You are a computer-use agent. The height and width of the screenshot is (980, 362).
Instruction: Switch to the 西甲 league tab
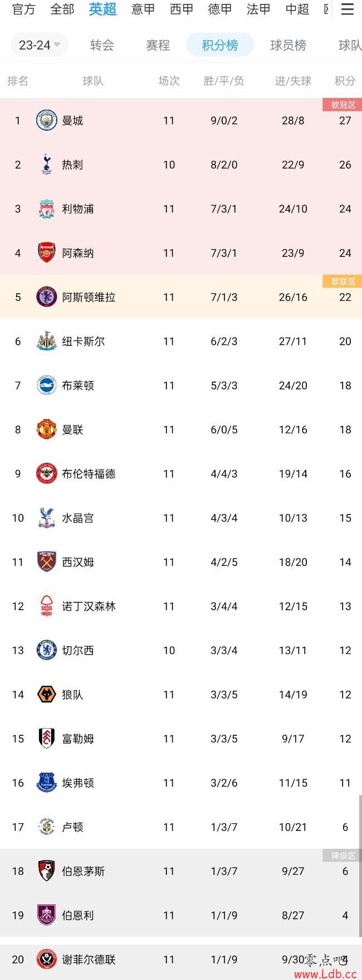[182, 9]
